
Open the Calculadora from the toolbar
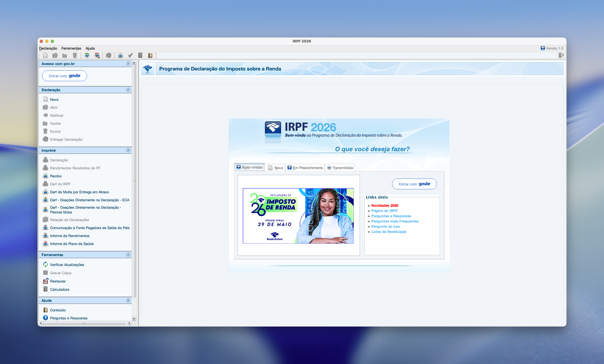[x=140, y=55]
